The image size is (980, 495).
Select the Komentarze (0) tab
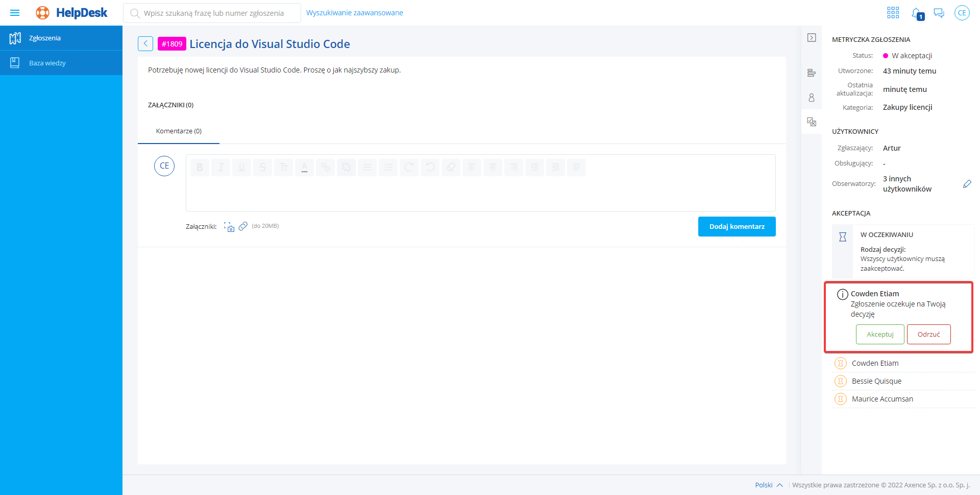tap(179, 131)
